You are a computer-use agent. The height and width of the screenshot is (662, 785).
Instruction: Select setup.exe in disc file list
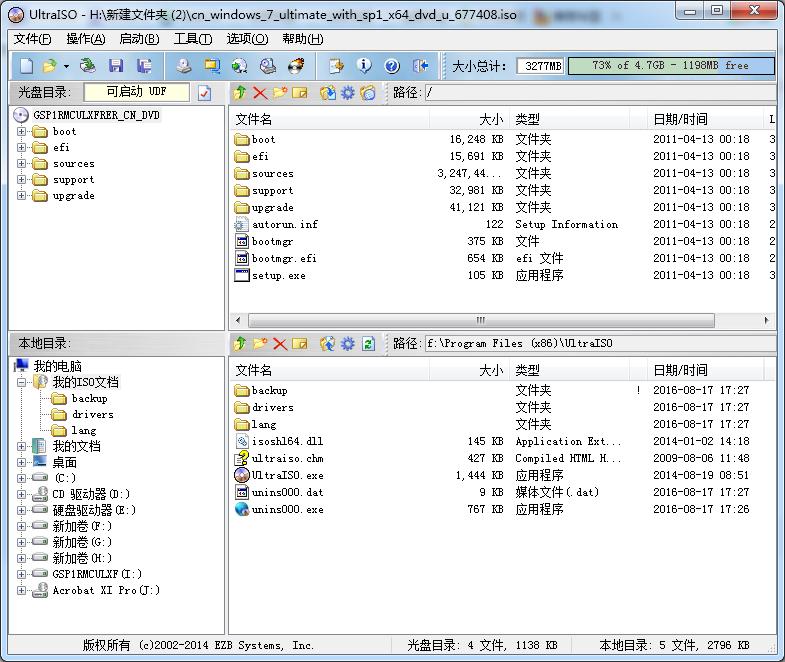[x=278, y=275]
